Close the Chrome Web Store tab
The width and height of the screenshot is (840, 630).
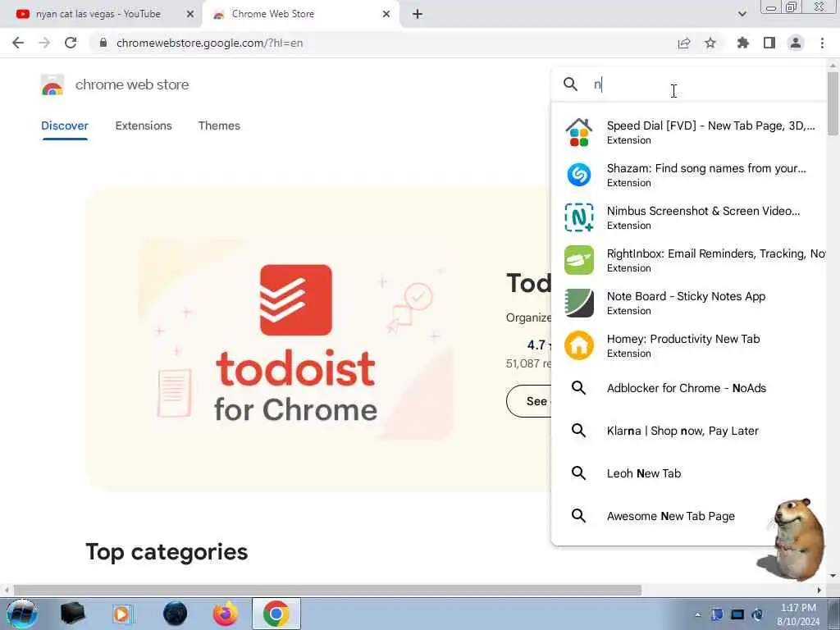[x=386, y=15]
